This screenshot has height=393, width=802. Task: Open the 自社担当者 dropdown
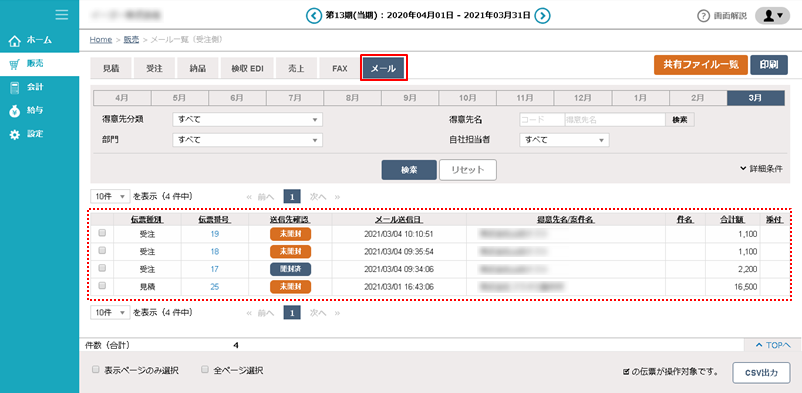(564, 140)
